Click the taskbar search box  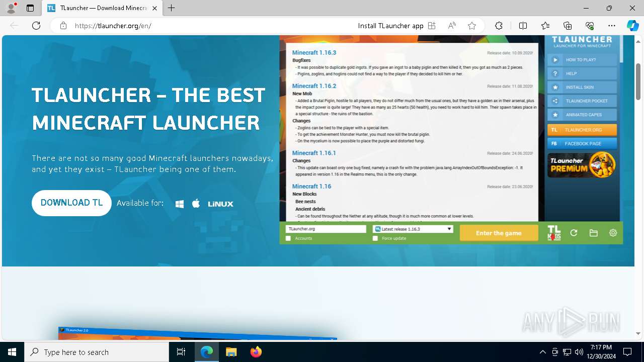tap(97, 352)
